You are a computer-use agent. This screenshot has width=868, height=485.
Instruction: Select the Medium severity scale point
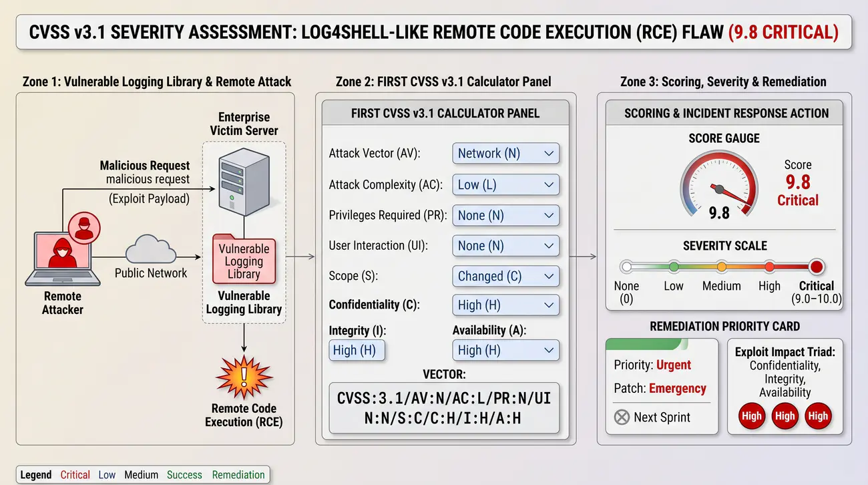coord(721,267)
